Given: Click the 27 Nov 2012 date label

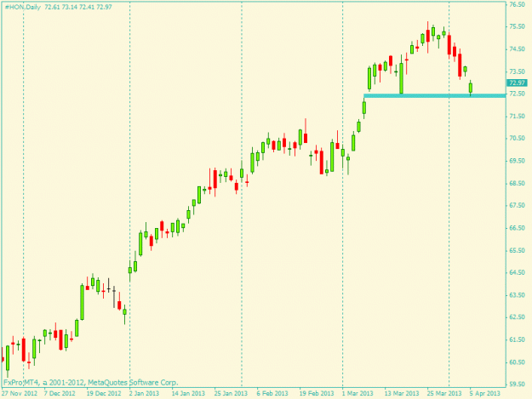Looking at the screenshot, I should tap(19, 393).
